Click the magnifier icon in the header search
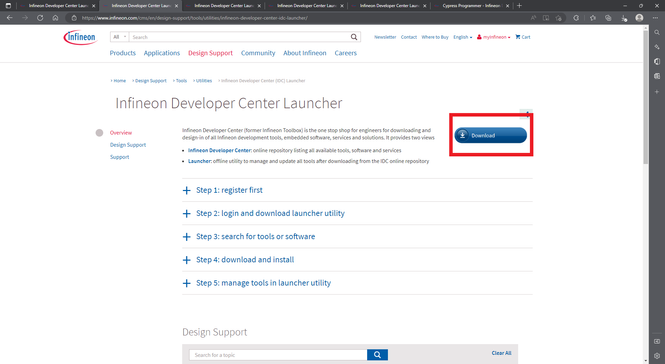665x364 pixels. click(x=354, y=37)
